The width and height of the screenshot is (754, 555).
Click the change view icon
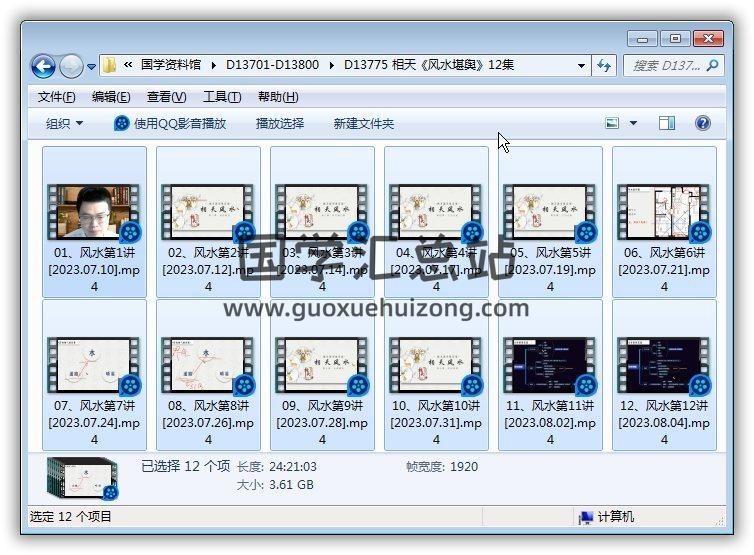click(x=612, y=124)
